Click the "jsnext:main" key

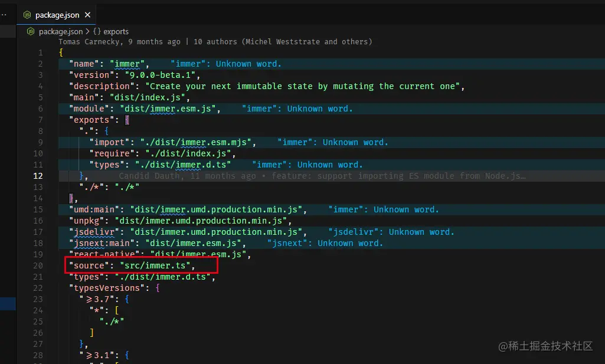(x=102, y=243)
